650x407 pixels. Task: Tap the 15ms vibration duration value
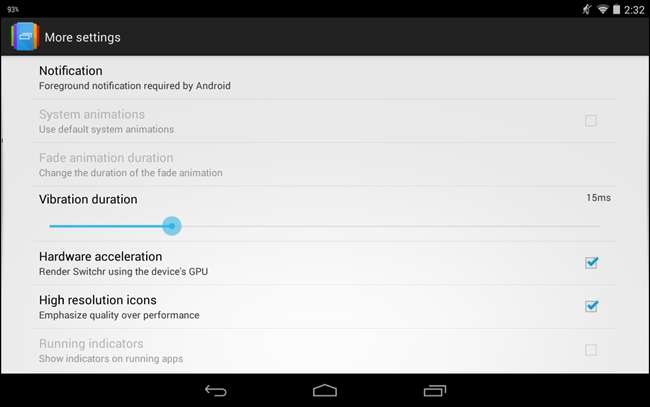pyautogui.click(x=598, y=198)
